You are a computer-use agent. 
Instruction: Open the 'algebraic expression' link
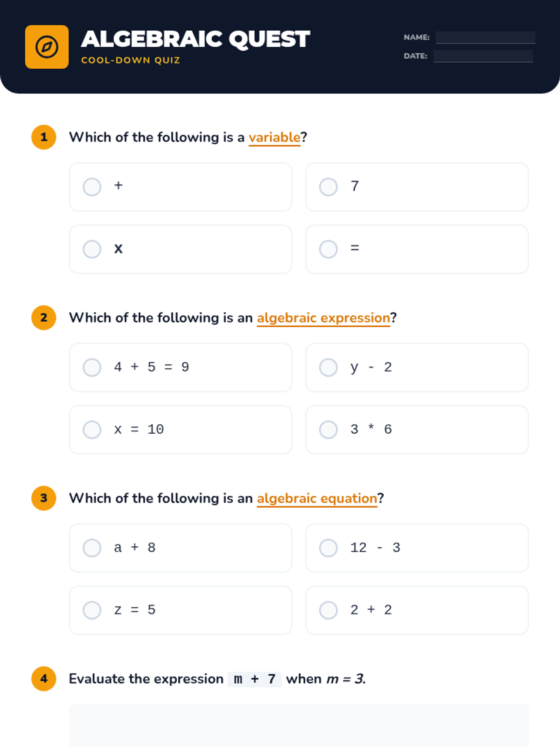[323, 318]
